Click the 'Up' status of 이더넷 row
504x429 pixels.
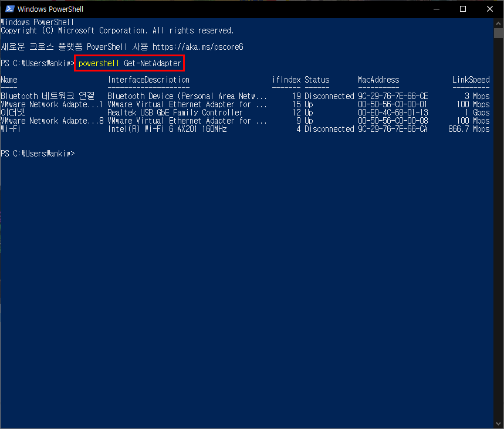pos(309,113)
